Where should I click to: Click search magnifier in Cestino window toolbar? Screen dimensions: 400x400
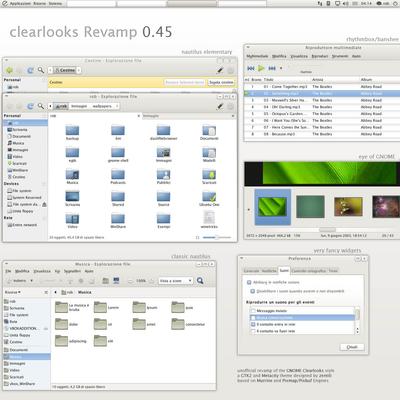41,70
